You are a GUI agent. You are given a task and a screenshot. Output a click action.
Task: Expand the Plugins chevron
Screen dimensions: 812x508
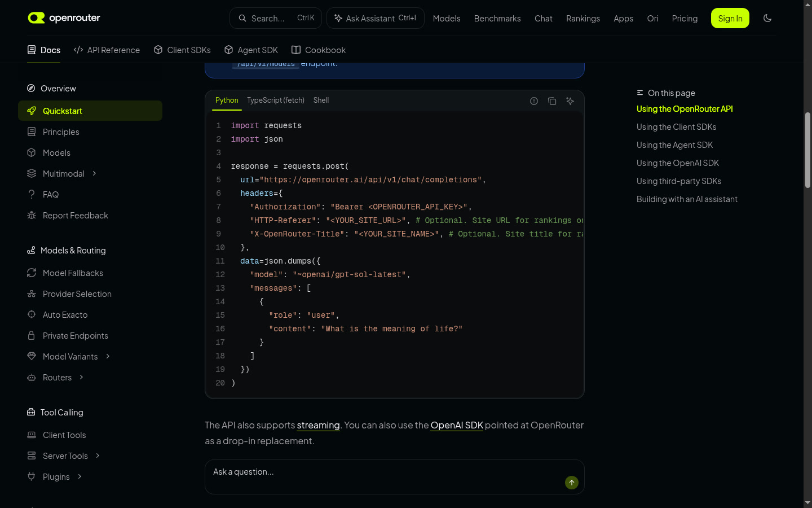(x=80, y=476)
